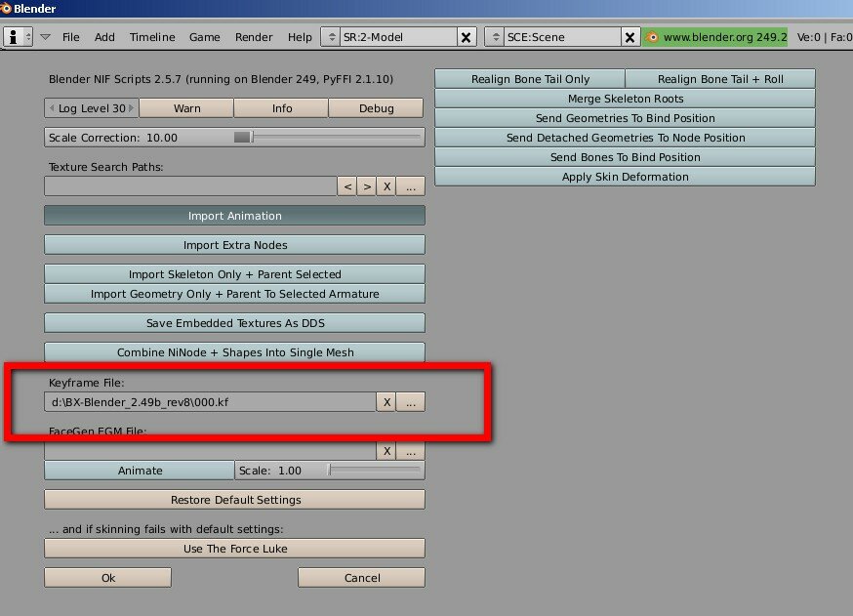Open the window type selector icon

point(18,37)
